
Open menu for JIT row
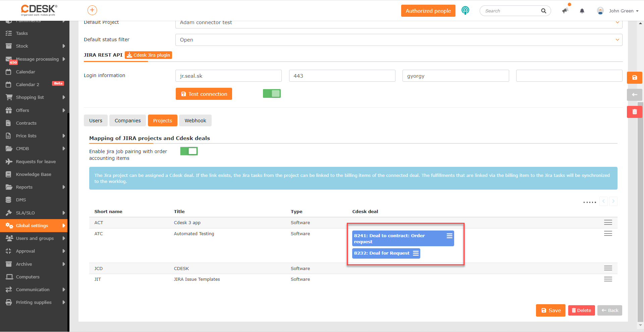pyautogui.click(x=608, y=279)
